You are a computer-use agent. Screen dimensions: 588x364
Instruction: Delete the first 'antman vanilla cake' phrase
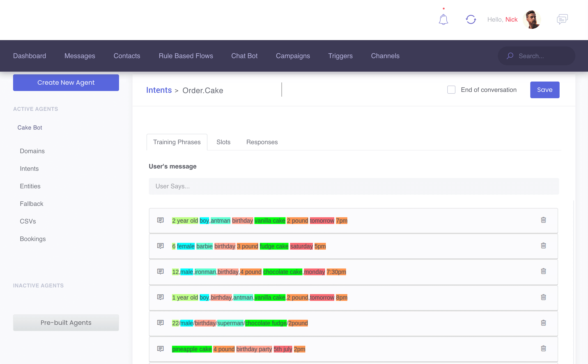[543, 220]
